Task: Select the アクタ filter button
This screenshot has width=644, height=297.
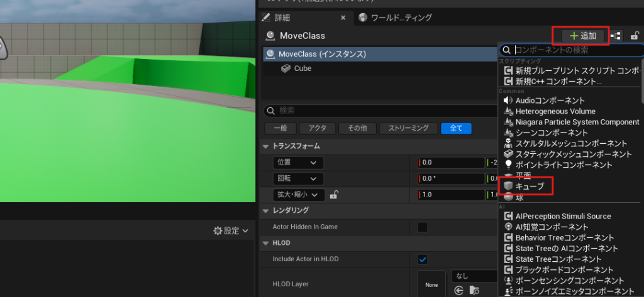Action: pos(317,128)
